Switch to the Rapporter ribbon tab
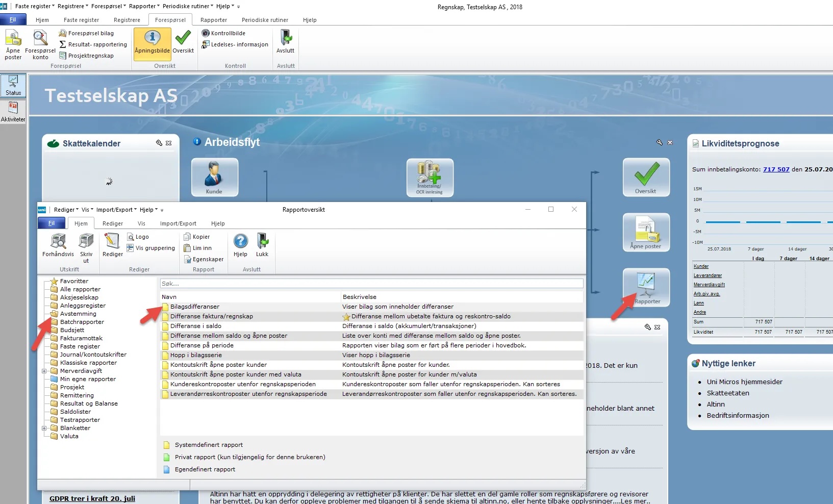 pos(214,20)
